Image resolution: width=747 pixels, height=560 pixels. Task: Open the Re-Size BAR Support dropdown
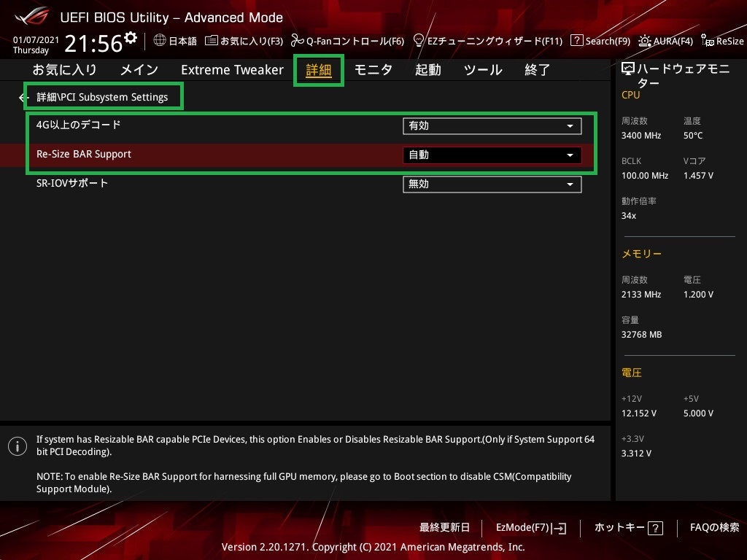pos(492,155)
